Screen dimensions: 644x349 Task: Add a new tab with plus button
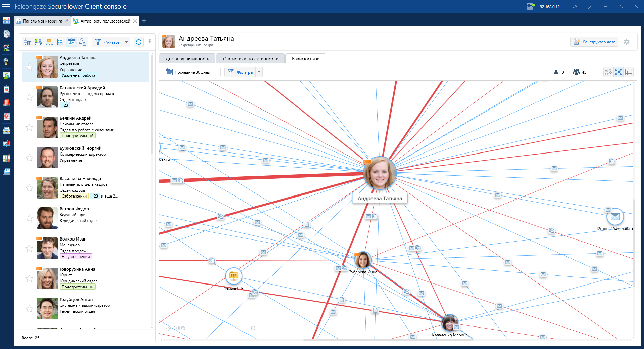point(144,21)
